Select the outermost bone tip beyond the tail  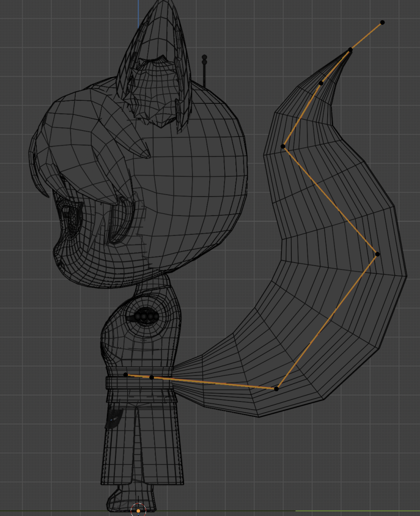tap(382, 22)
